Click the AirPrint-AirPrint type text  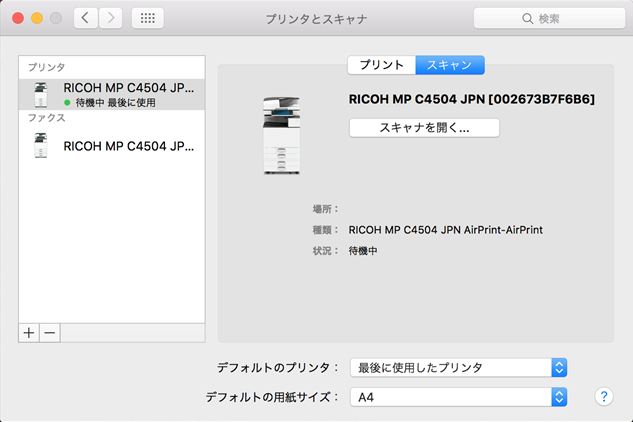(445, 230)
